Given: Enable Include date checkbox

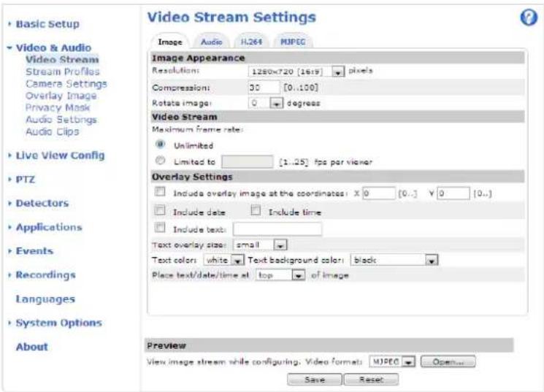Looking at the screenshot, I should [160, 210].
